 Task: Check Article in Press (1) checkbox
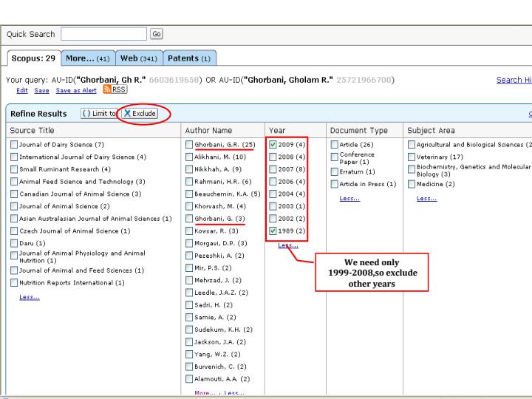tap(334, 184)
